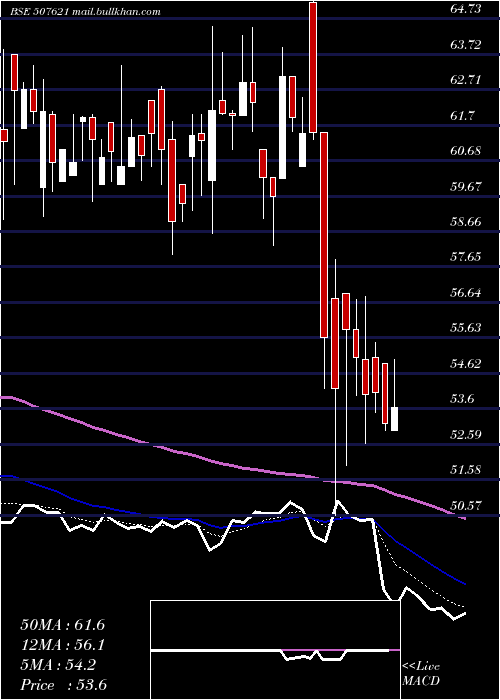
Task: Click the last white candlestick near 53.6
Action: 395,419
